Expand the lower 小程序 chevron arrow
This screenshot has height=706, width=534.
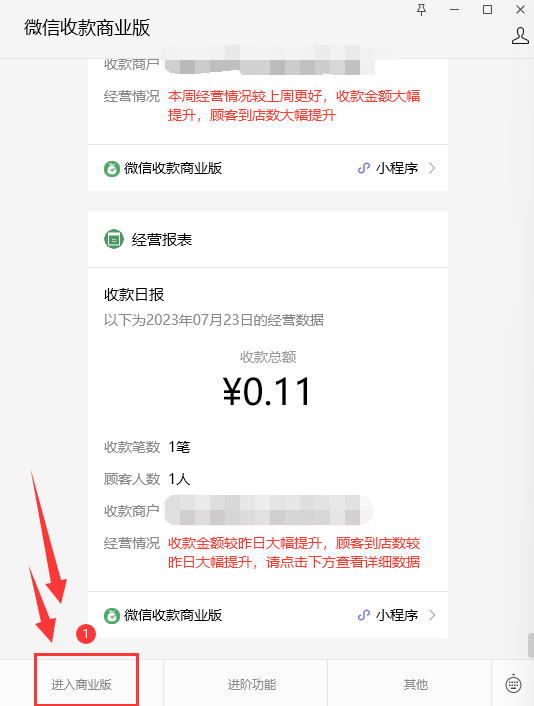tap(432, 615)
